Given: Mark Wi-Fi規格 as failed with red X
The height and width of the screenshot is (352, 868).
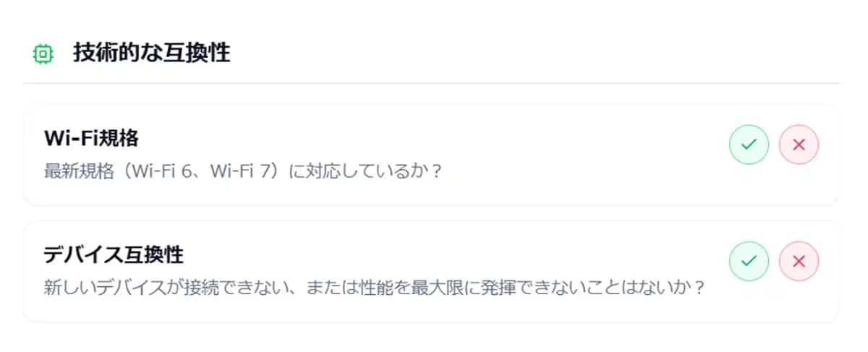Looking at the screenshot, I should coord(799,145).
